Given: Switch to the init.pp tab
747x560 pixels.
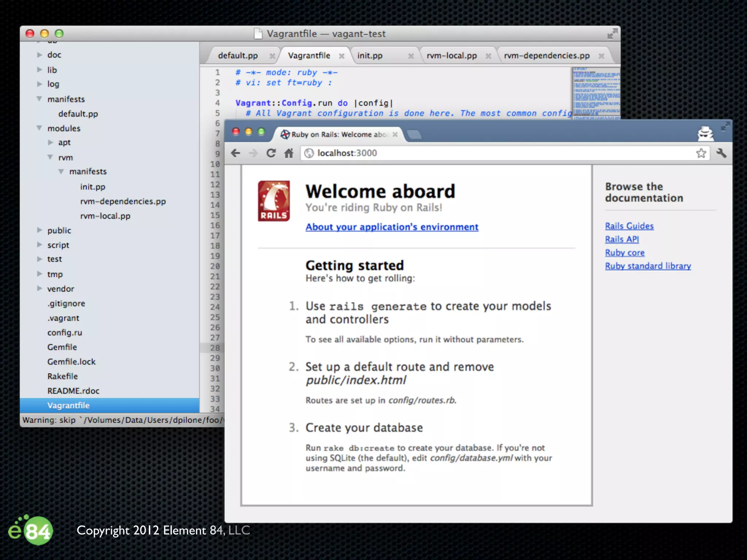Looking at the screenshot, I should (370, 56).
